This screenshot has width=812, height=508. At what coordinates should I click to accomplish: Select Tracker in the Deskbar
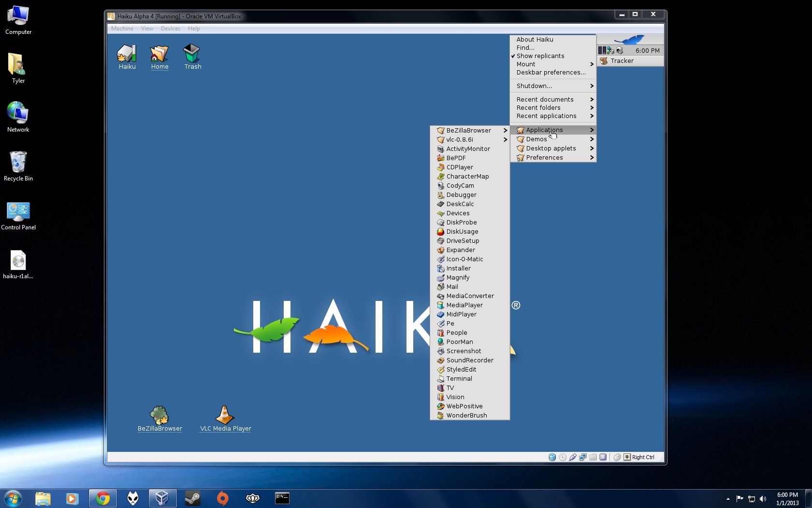coord(622,61)
